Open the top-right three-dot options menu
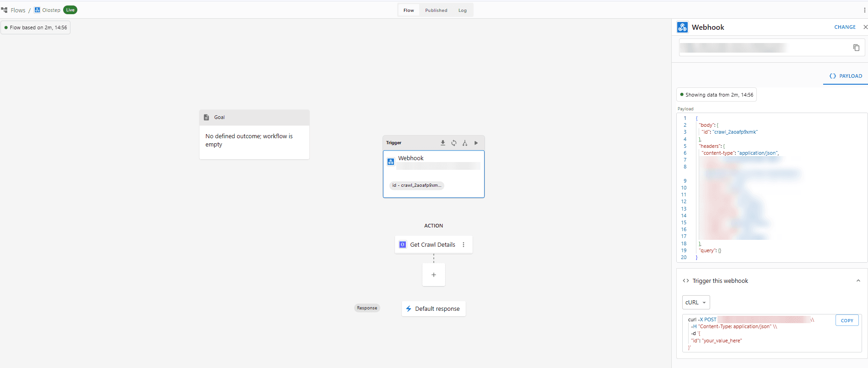Image resolution: width=868 pixels, height=368 pixels. coord(864,10)
